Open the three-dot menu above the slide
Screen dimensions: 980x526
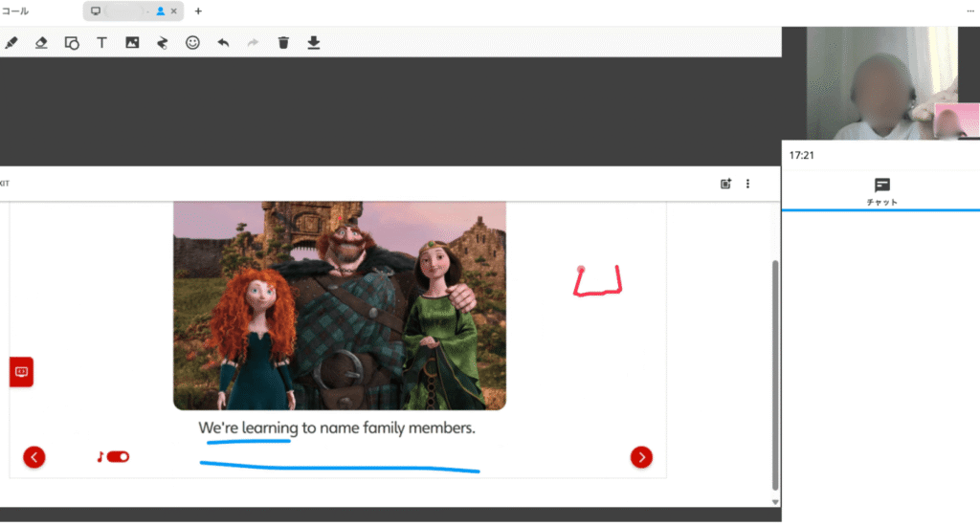[x=748, y=184]
